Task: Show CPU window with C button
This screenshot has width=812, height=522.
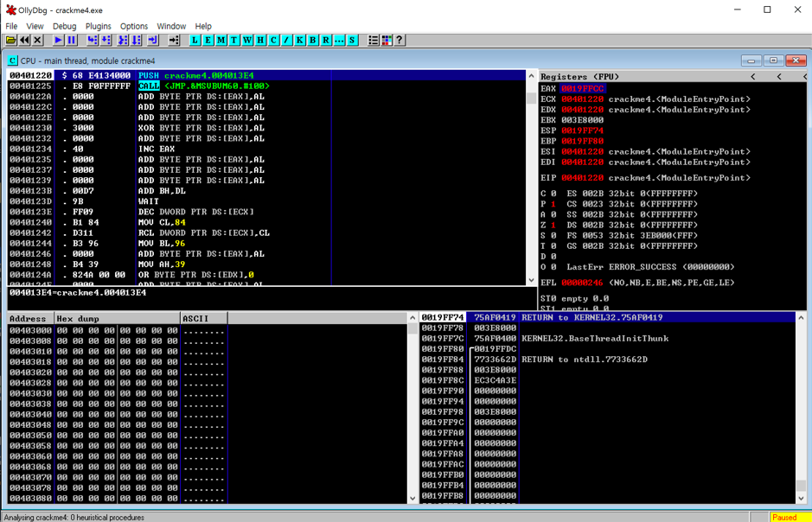Action: [273, 40]
